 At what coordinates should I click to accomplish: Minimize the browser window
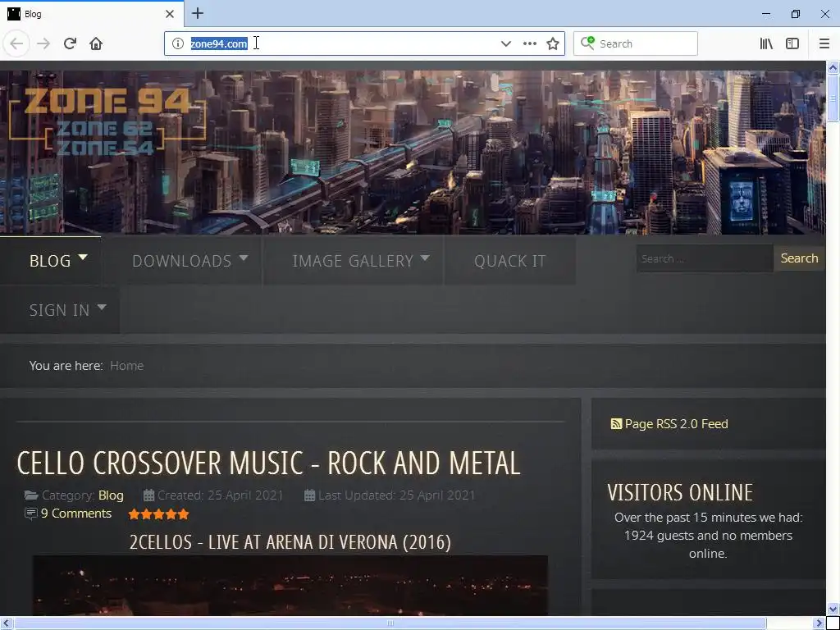coord(766,14)
